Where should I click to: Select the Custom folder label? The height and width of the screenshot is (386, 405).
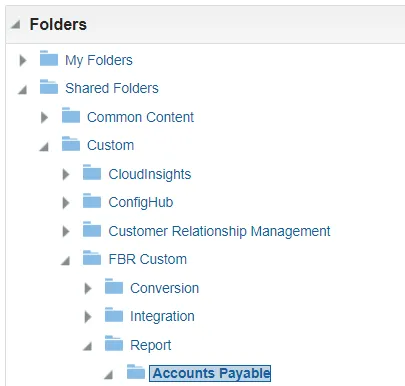[111, 145]
